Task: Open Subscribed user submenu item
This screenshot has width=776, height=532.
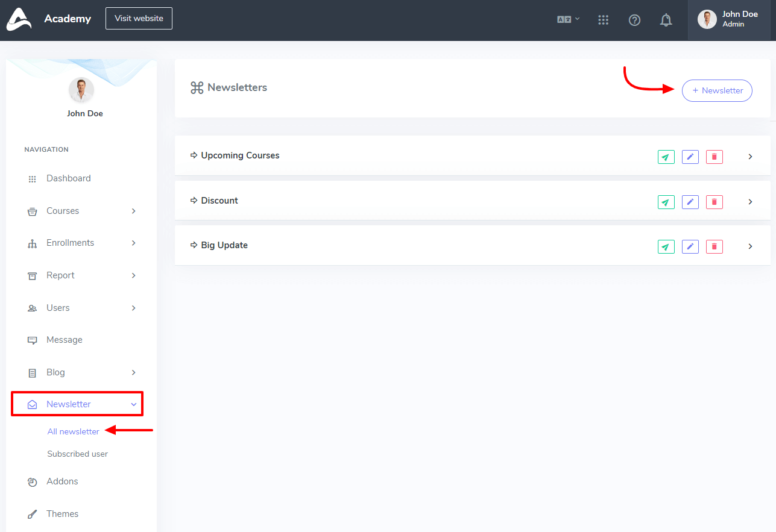Action: (x=77, y=454)
